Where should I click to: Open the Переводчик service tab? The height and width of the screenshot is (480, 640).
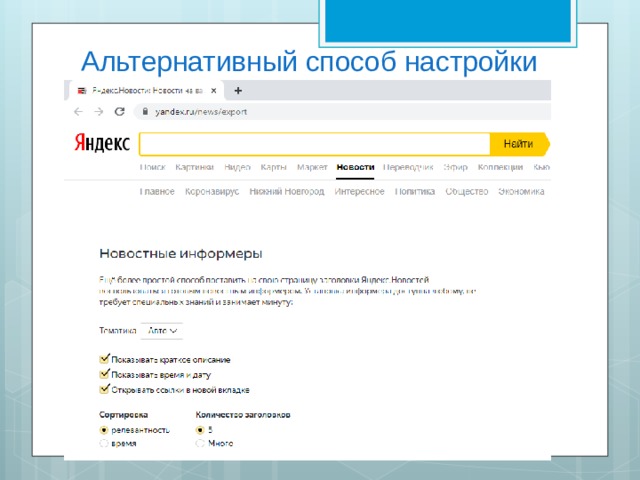tap(408, 167)
